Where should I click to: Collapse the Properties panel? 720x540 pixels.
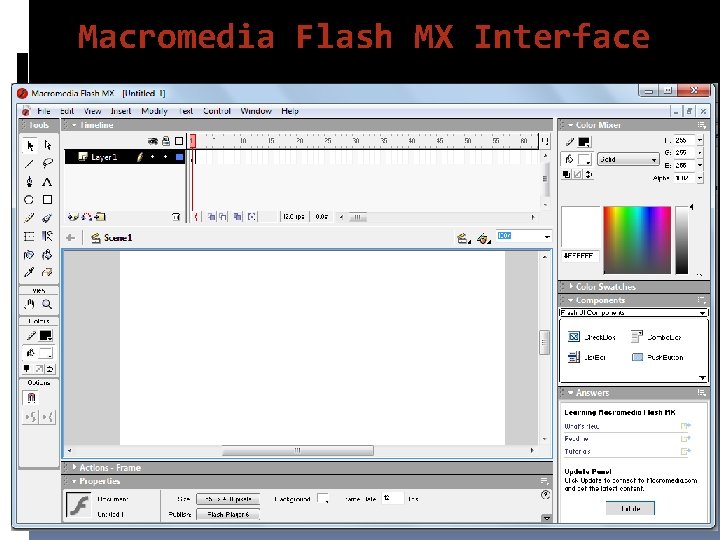(x=74, y=481)
